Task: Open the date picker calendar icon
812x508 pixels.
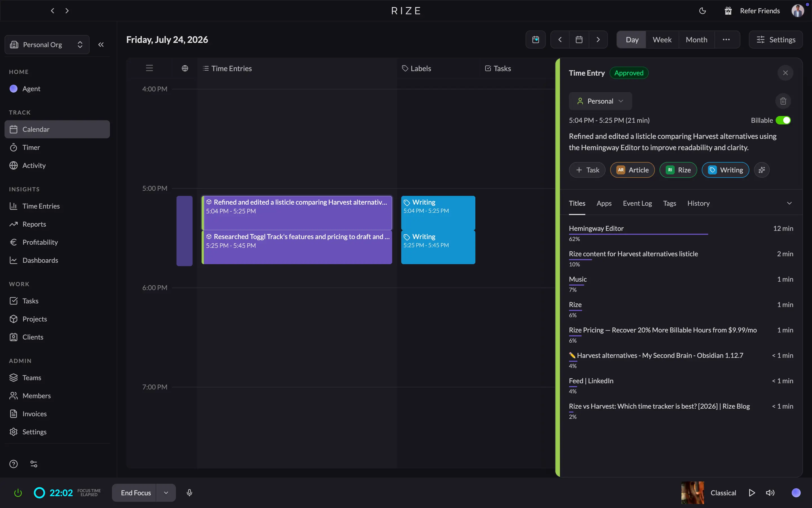Action: pyautogui.click(x=579, y=40)
